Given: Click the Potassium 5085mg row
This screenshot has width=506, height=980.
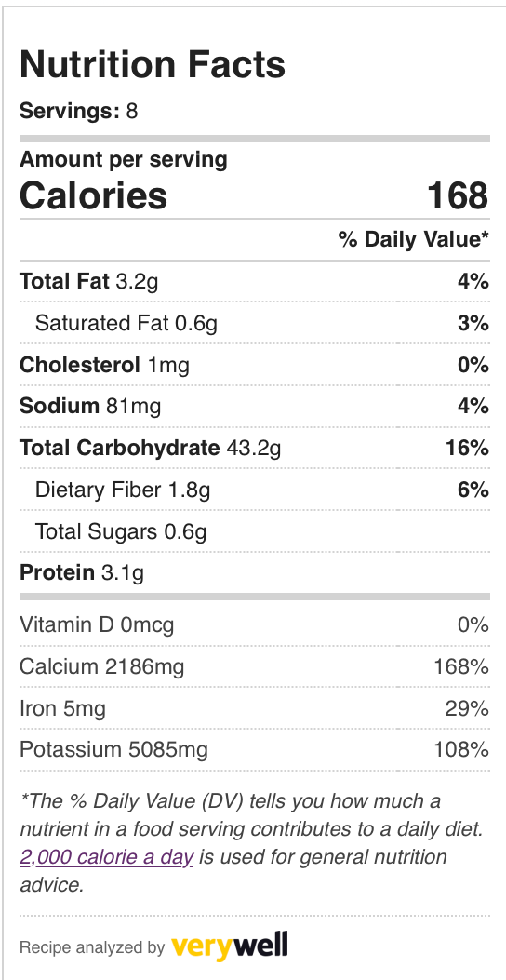Looking at the screenshot, I should 254,749.
